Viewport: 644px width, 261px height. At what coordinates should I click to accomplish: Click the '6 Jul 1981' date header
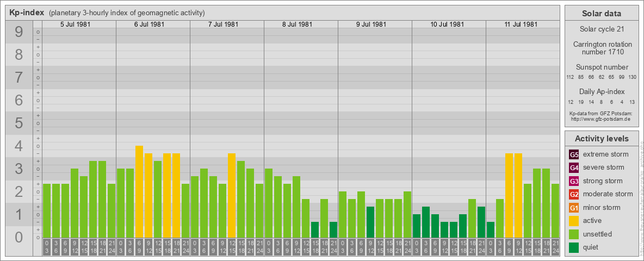[x=149, y=24]
